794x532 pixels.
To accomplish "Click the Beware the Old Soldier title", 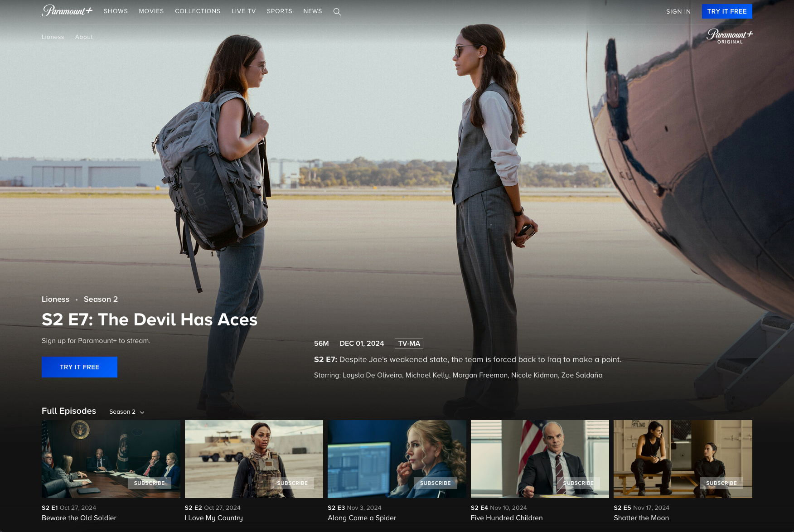I will tap(79, 518).
